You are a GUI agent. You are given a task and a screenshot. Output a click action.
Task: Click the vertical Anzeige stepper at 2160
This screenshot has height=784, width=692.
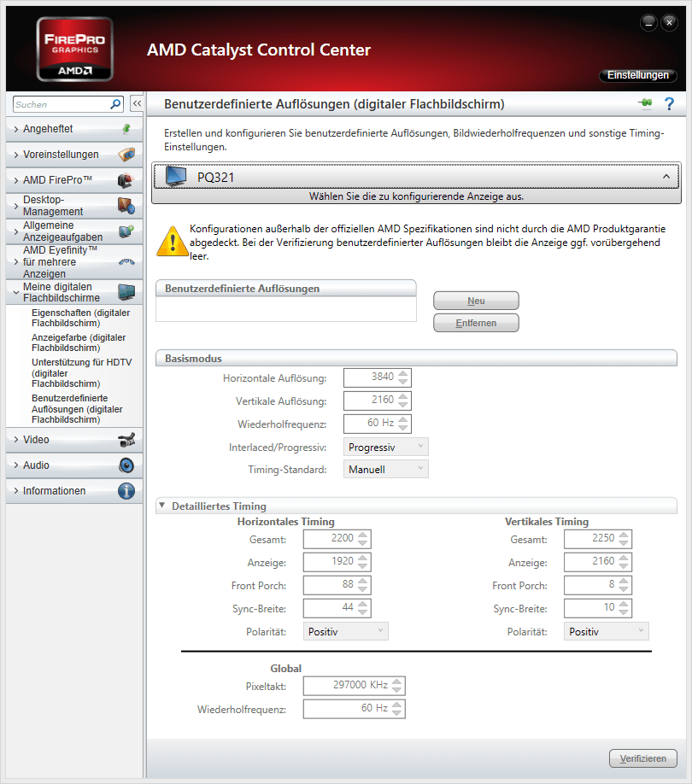click(x=624, y=562)
